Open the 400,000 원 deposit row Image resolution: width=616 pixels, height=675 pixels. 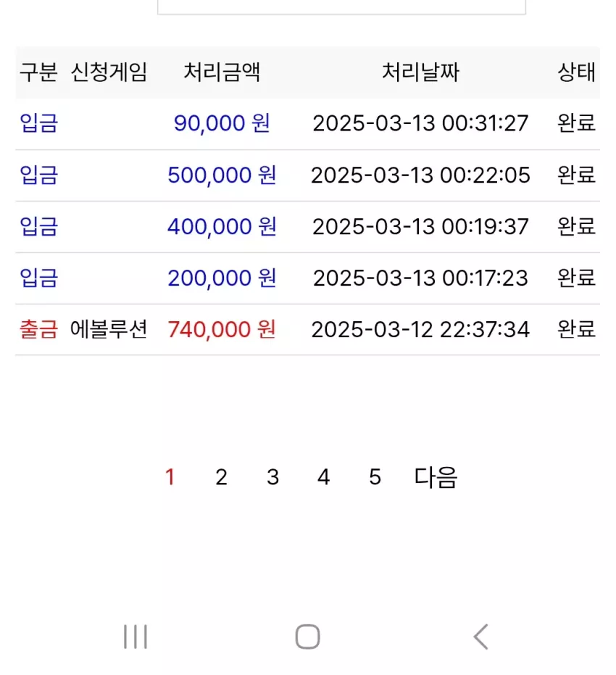pyautogui.click(x=307, y=227)
